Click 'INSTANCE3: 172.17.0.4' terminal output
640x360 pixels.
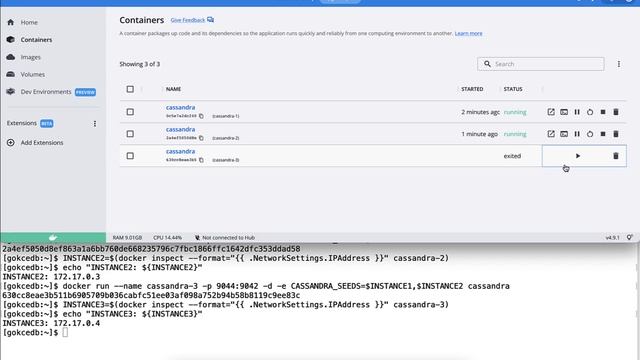(51, 323)
